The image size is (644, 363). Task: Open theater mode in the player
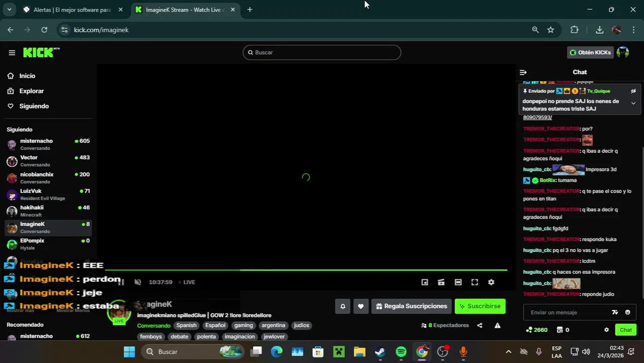click(458, 282)
